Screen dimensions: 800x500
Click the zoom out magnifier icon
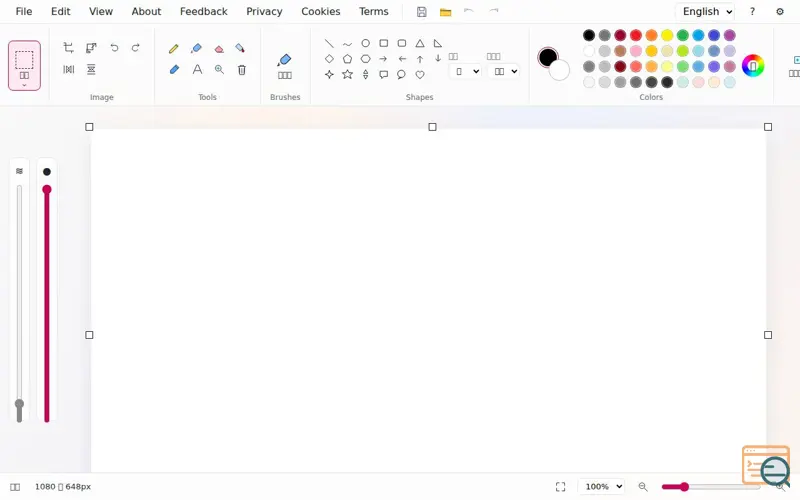643,487
